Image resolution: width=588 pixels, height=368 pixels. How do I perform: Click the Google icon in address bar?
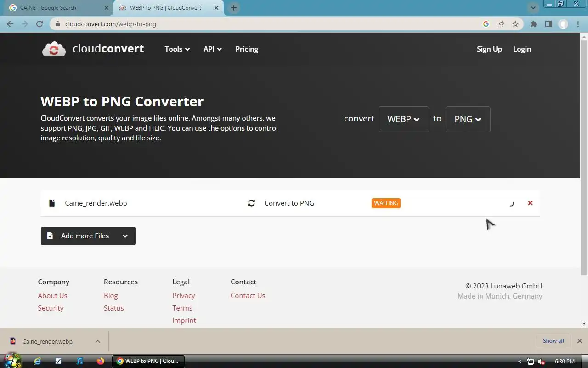pos(486,24)
